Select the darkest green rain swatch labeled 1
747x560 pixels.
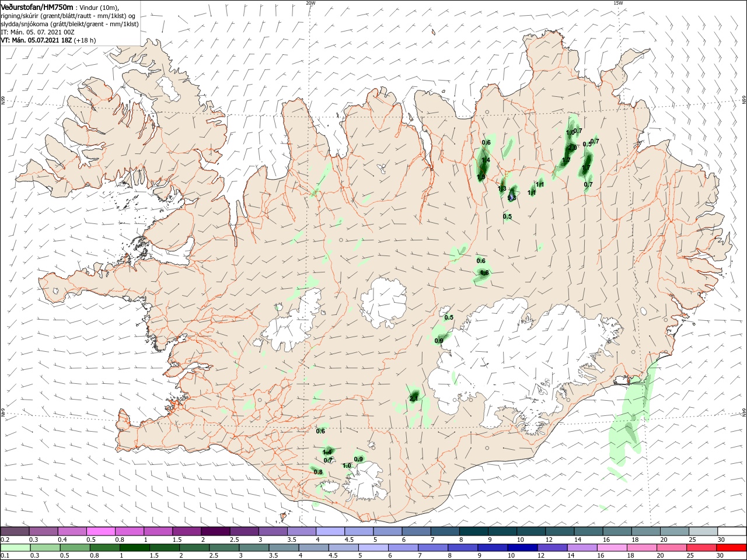pyautogui.click(x=135, y=548)
